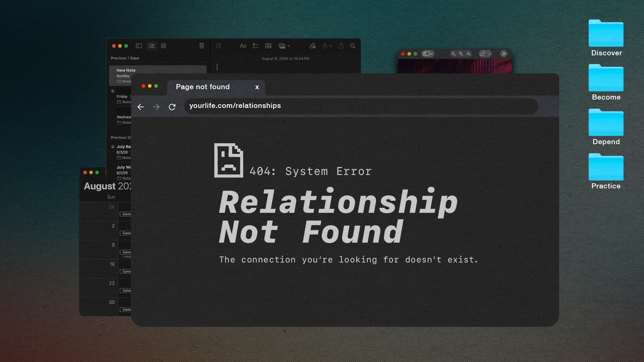
Task: Zoom to actual size in Preview
Action: coord(461,54)
